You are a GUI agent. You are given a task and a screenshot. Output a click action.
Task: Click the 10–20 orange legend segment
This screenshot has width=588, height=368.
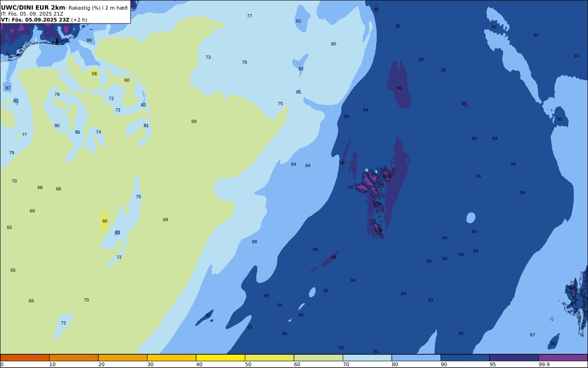pyautogui.click(x=73, y=357)
